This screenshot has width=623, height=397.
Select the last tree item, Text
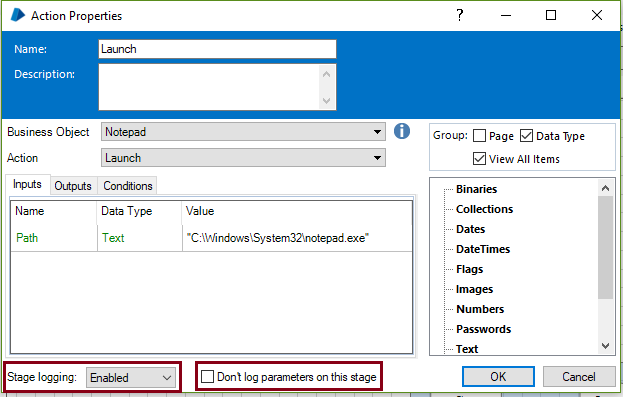pos(467,349)
